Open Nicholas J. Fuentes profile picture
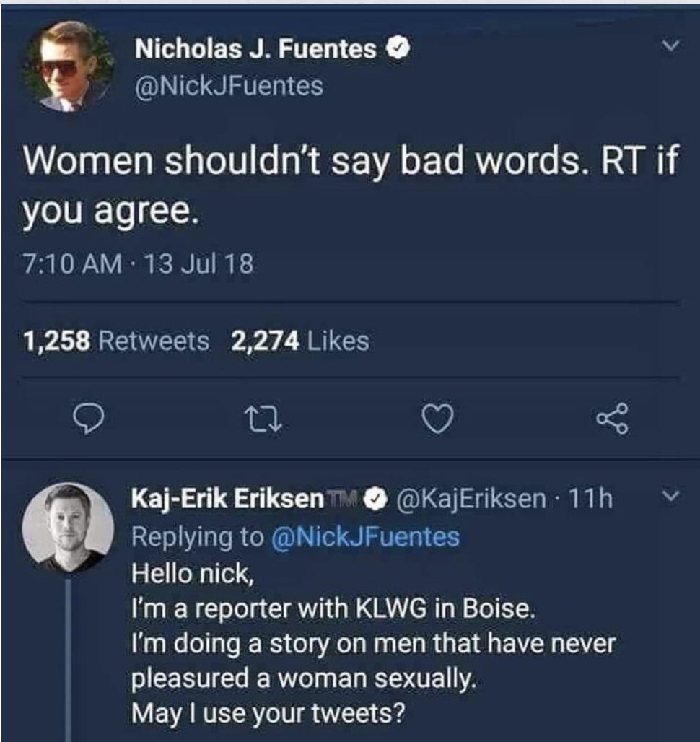 point(69,67)
